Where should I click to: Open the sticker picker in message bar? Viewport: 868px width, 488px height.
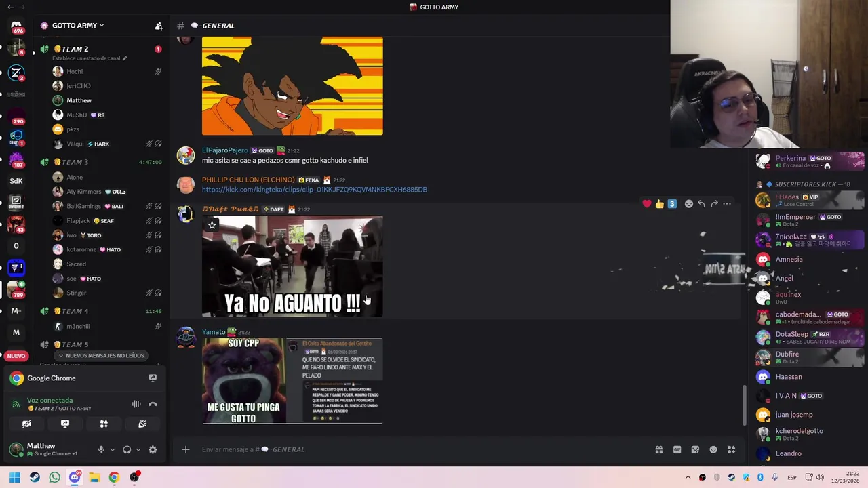click(x=695, y=449)
